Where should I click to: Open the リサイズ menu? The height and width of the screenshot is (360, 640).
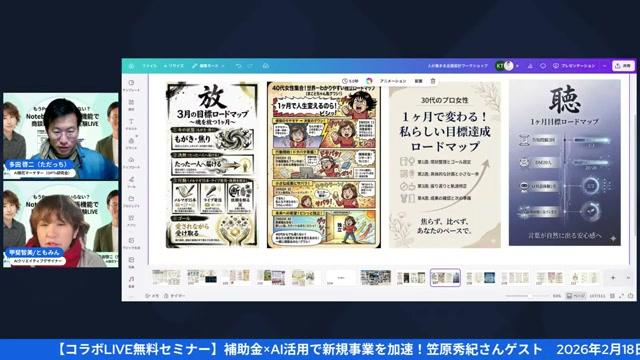[174, 66]
